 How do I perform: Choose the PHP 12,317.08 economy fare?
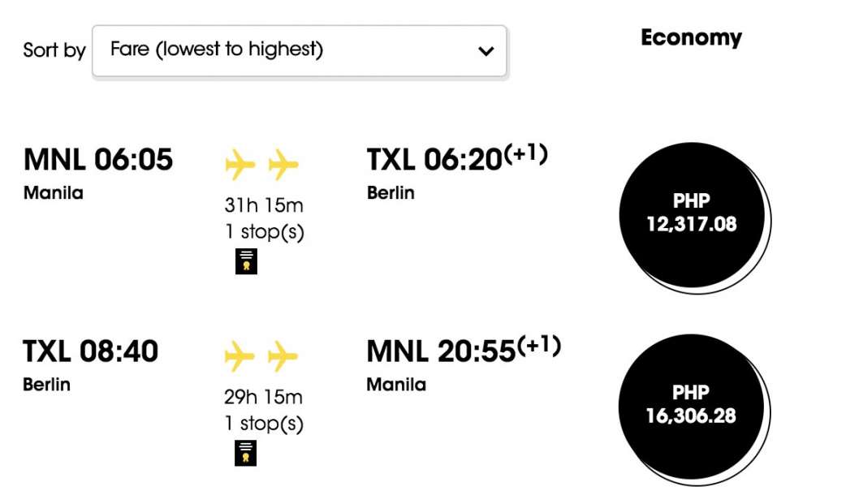pos(692,213)
